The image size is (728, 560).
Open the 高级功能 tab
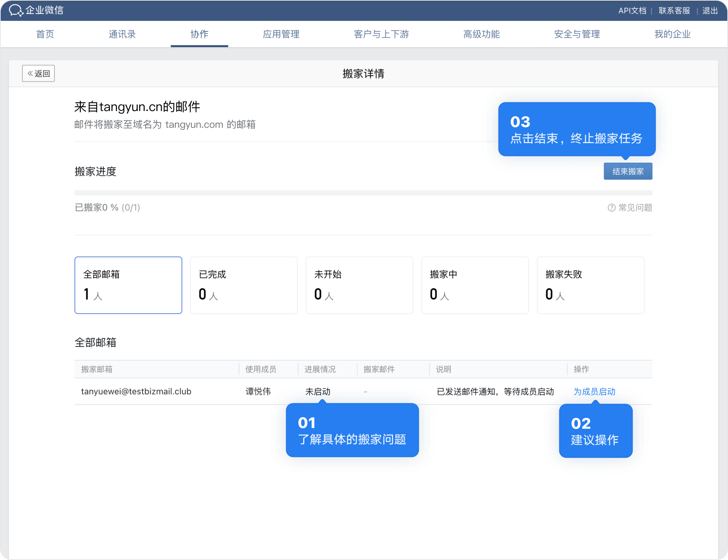481,34
